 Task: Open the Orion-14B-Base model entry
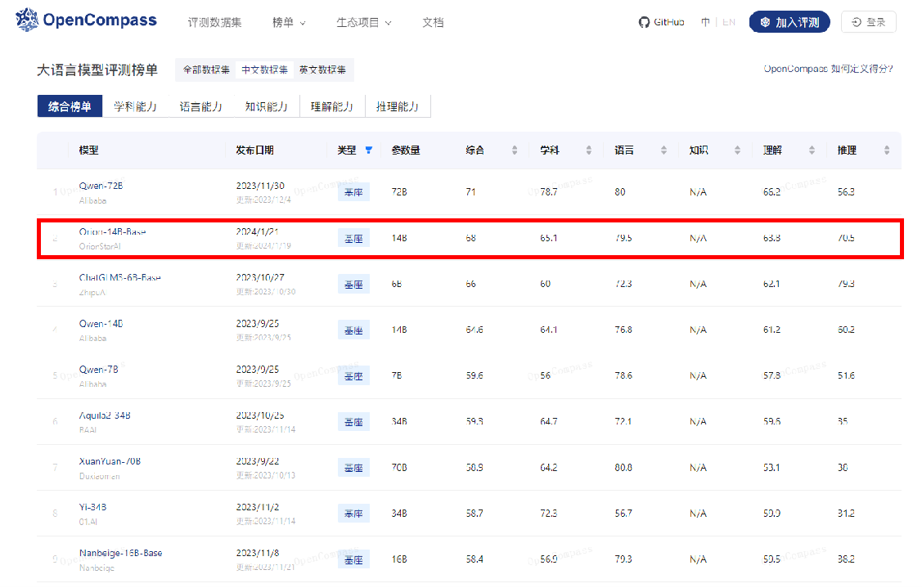point(112,231)
